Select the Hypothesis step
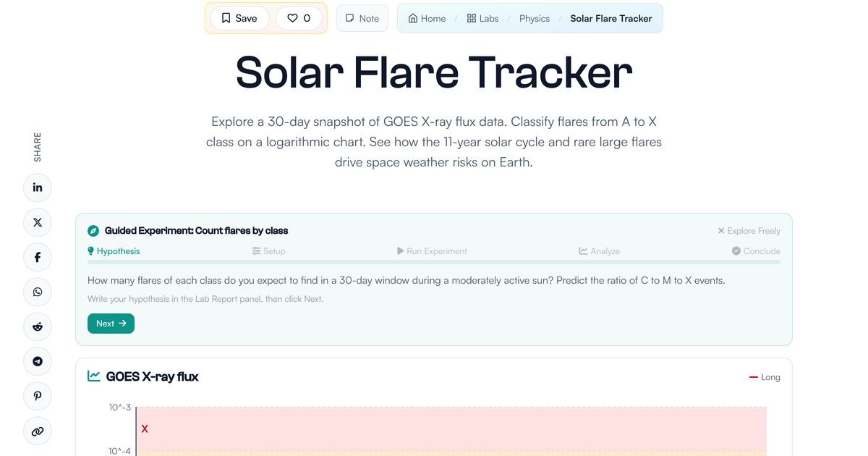 tap(114, 251)
